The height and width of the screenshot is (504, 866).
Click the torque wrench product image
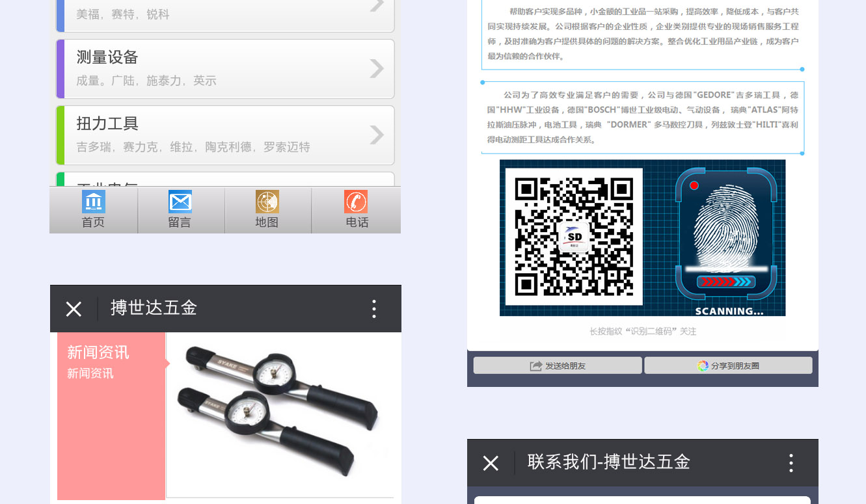280,413
